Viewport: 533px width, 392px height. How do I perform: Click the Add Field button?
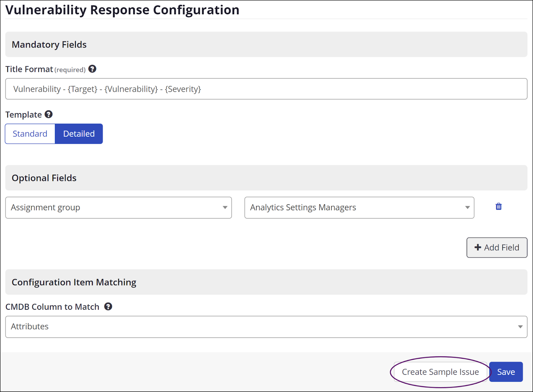tap(497, 247)
